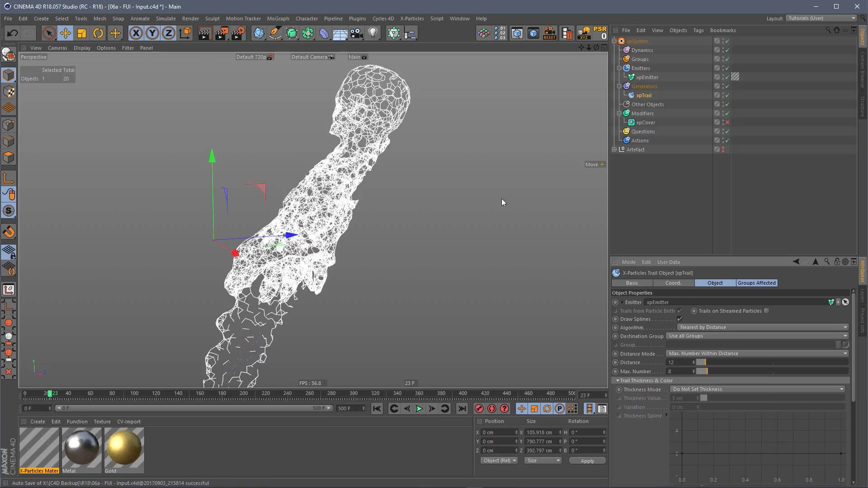868x488 pixels.
Task: Toggle the X-axis lock icon
Action: coord(136,33)
